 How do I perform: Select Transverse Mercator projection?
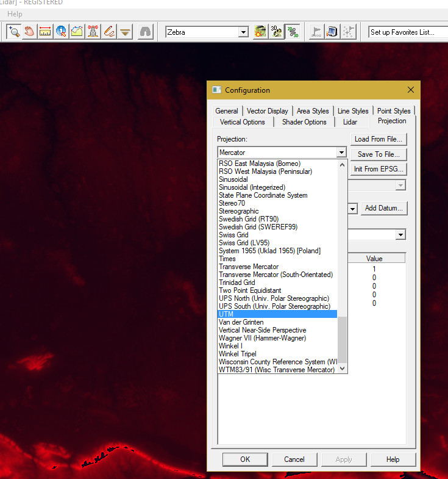pos(277,267)
